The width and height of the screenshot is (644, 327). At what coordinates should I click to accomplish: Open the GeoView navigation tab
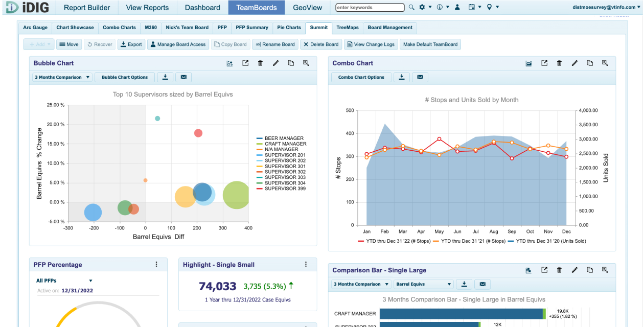(307, 8)
